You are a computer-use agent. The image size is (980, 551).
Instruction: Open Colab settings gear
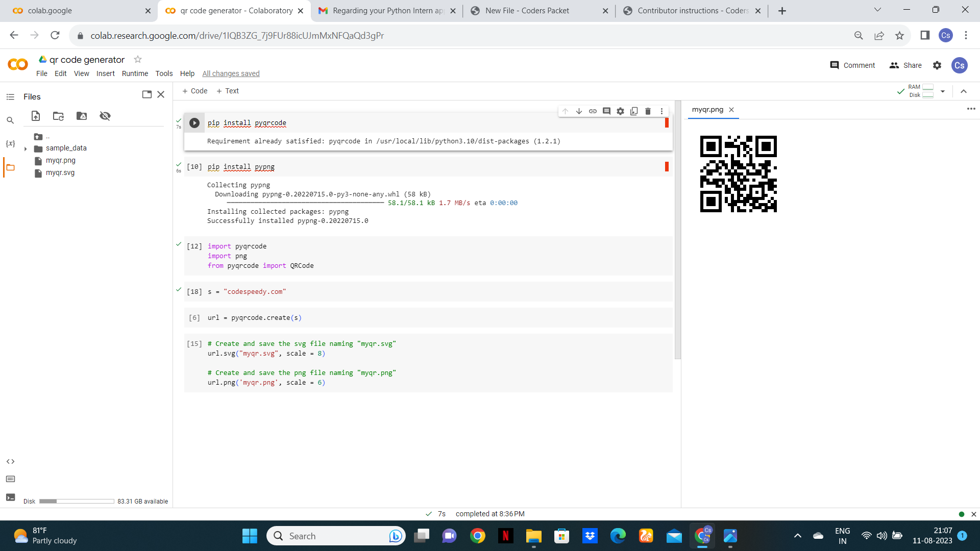pyautogui.click(x=937, y=65)
